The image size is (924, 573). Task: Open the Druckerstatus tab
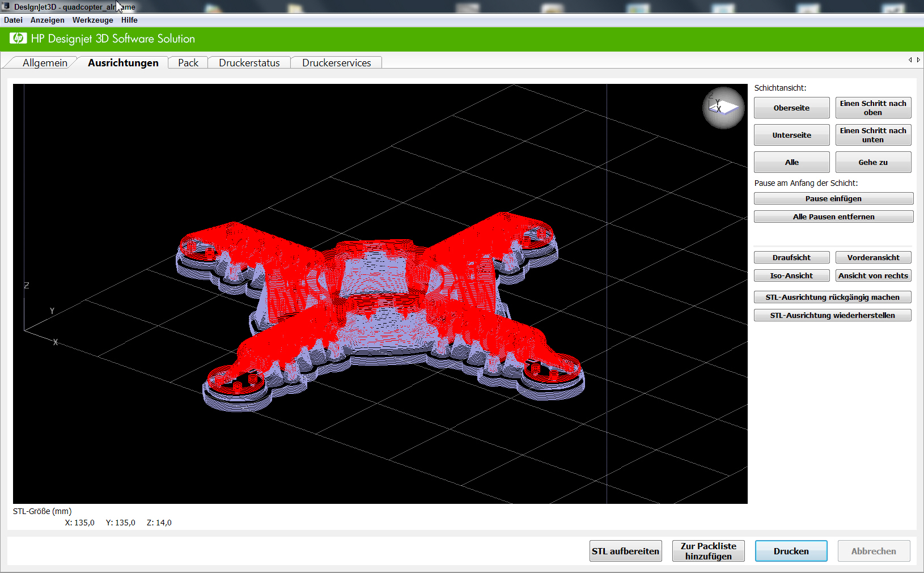[249, 63]
